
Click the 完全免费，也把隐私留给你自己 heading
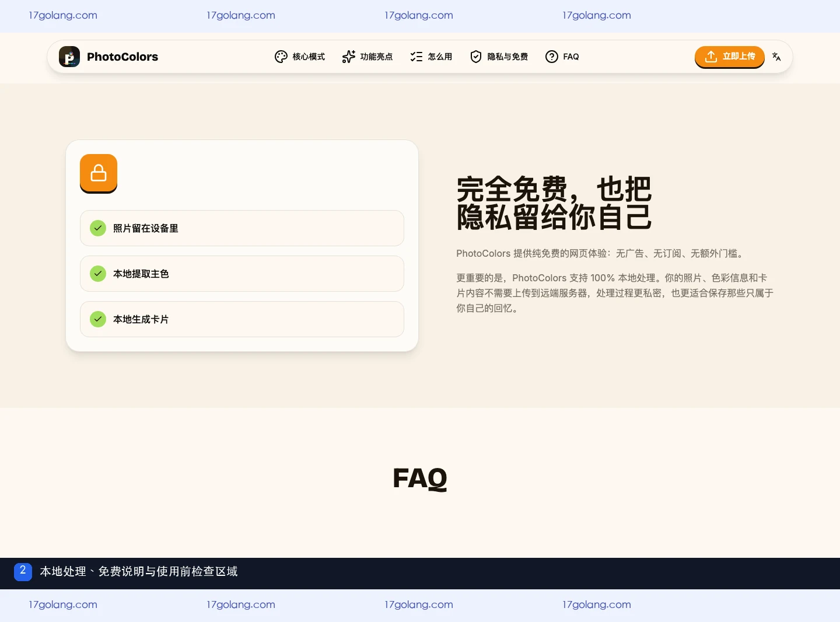[554, 203]
